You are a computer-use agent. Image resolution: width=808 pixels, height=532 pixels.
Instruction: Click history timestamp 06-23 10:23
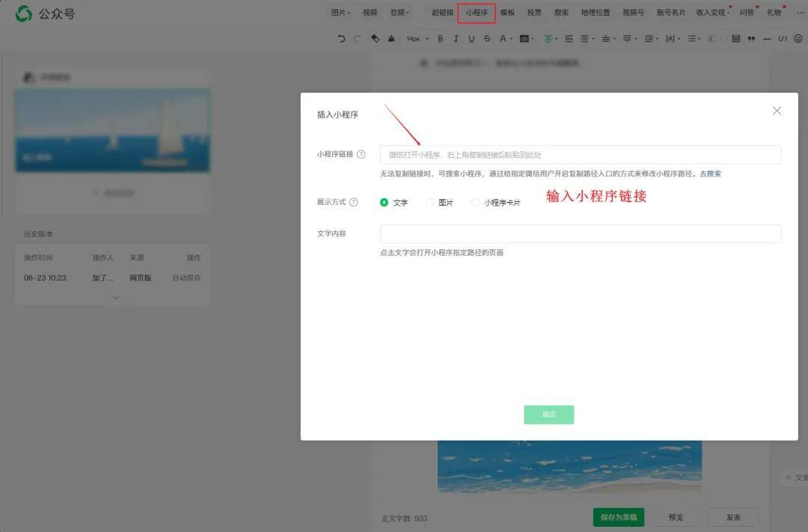[x=45, y=278]
